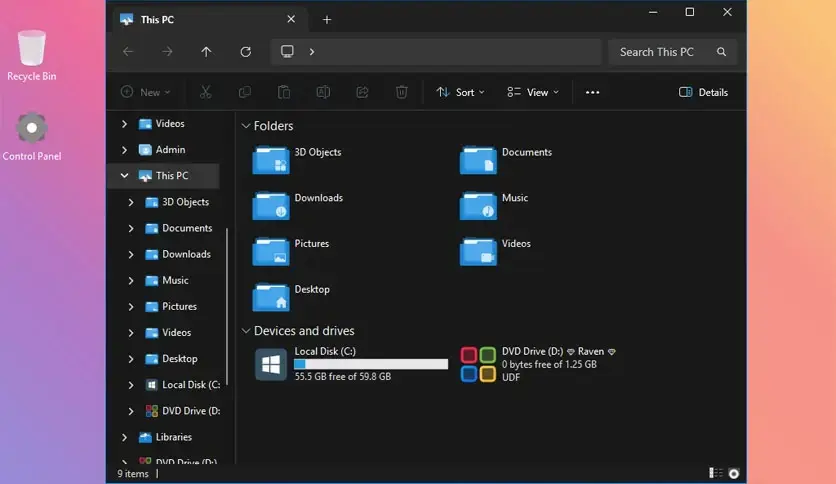Click the Cut scissors icon
This screenshot has height=484, width=836.
point(205,92)
